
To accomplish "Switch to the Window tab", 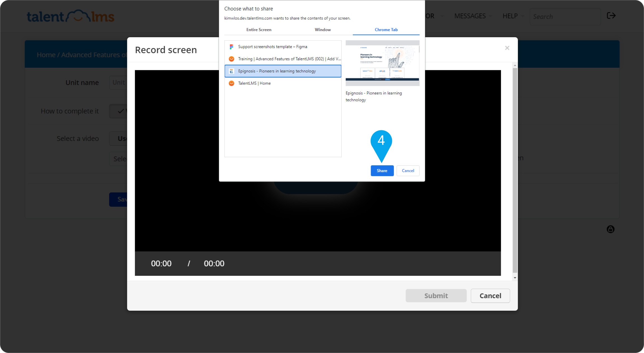I will tap(323, 30).
